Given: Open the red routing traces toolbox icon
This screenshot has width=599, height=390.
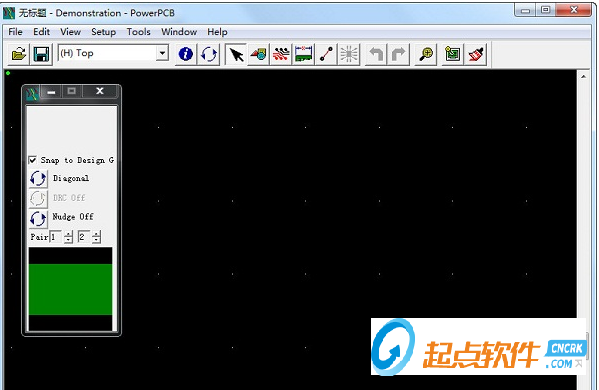Looking at the screenshot, I should pos(281,54).
